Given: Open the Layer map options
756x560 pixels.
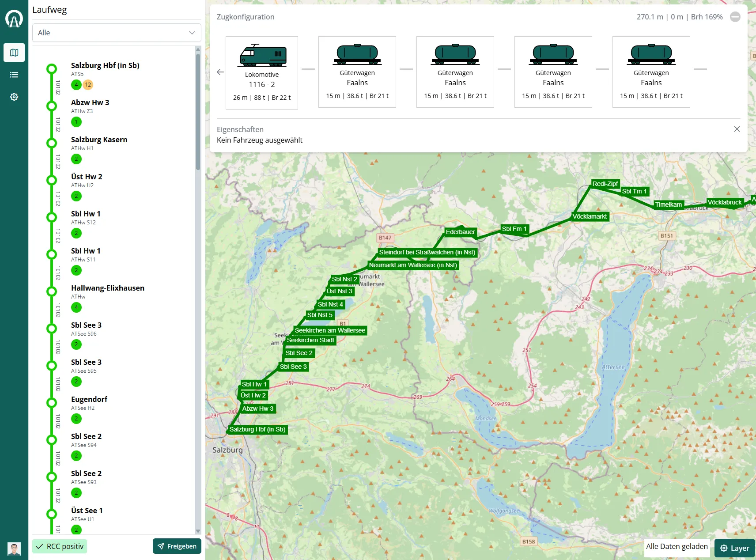Looking at the screenshot, I should (x=735, y=548).
